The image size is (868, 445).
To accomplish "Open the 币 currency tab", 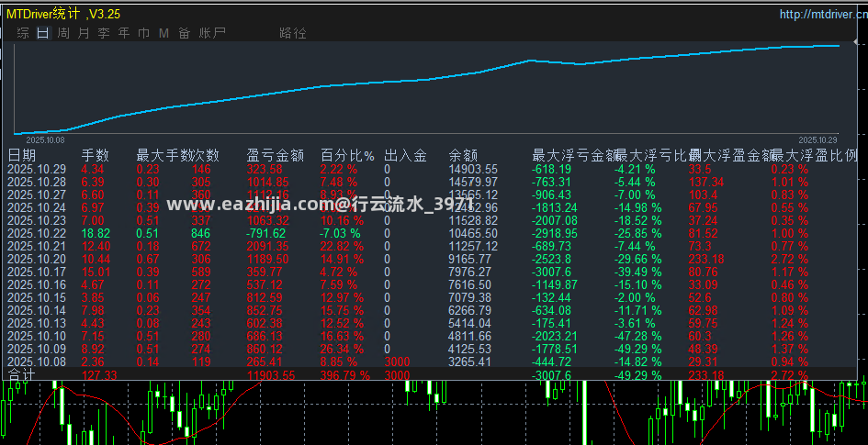I will click(x=143, y=33).
